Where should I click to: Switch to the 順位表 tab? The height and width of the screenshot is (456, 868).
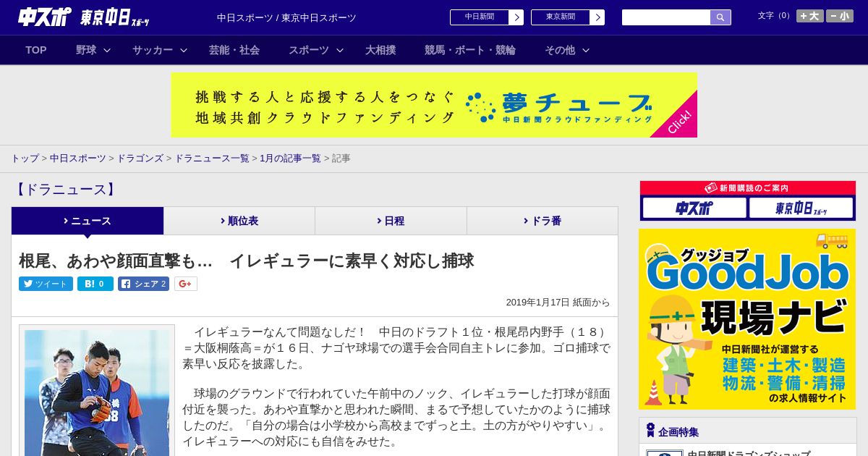[x=239, y=221]
